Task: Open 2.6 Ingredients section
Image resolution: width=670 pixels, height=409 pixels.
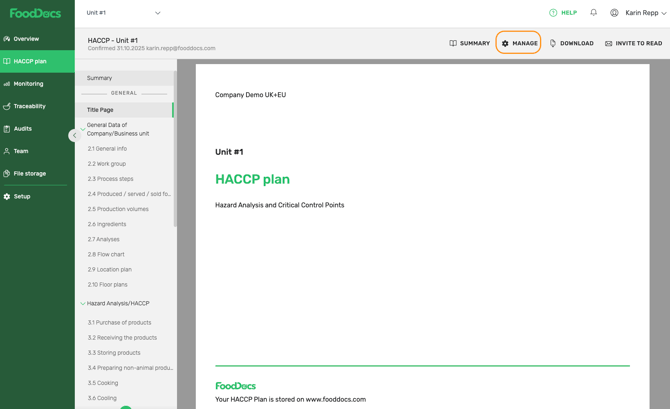Action: [x=107, y=224]
